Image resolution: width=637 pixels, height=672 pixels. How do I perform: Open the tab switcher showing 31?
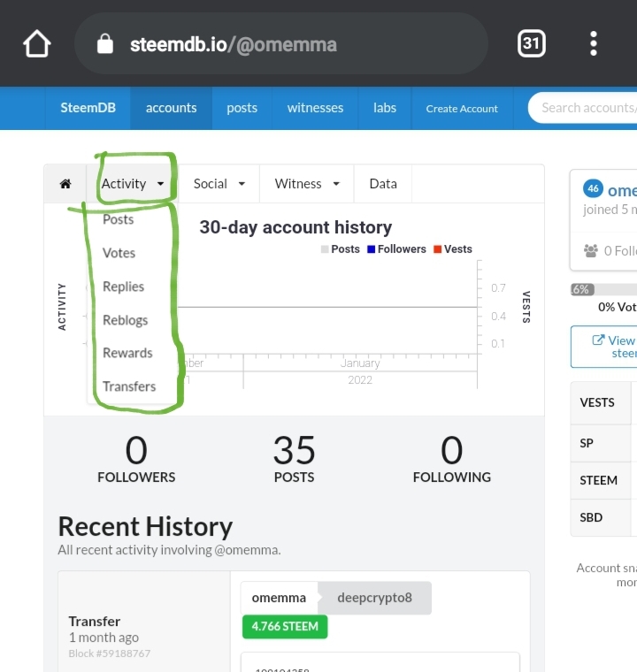tap(532, 43)
